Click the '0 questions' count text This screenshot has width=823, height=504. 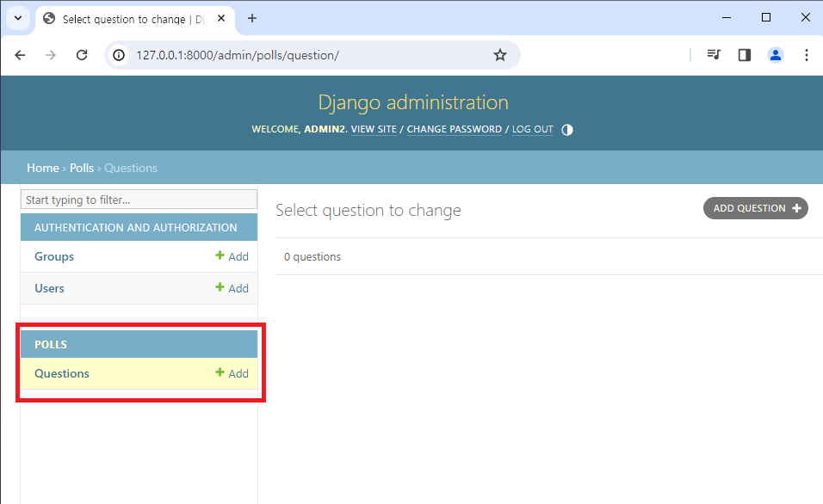coord(312,256)
